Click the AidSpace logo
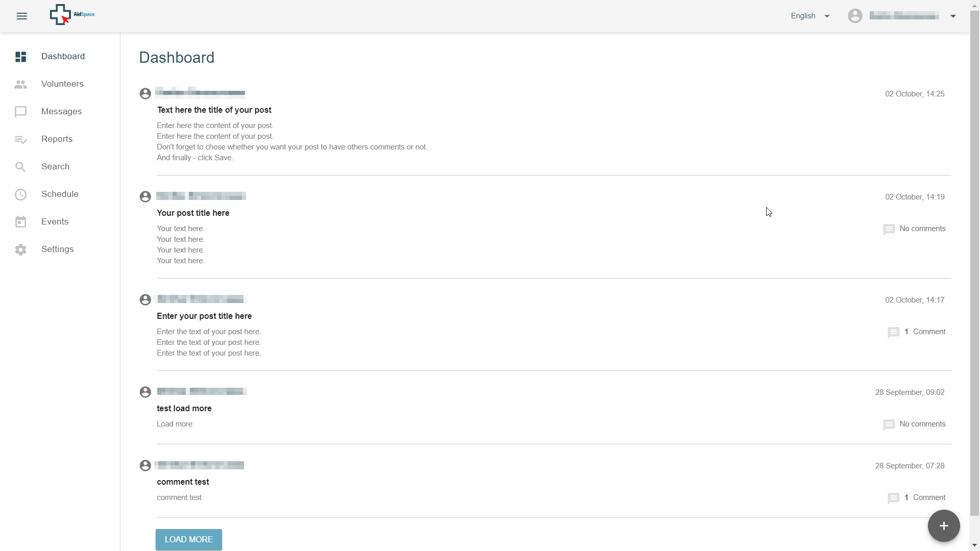Viewport: 980px width, 551px height. [71, 15]
